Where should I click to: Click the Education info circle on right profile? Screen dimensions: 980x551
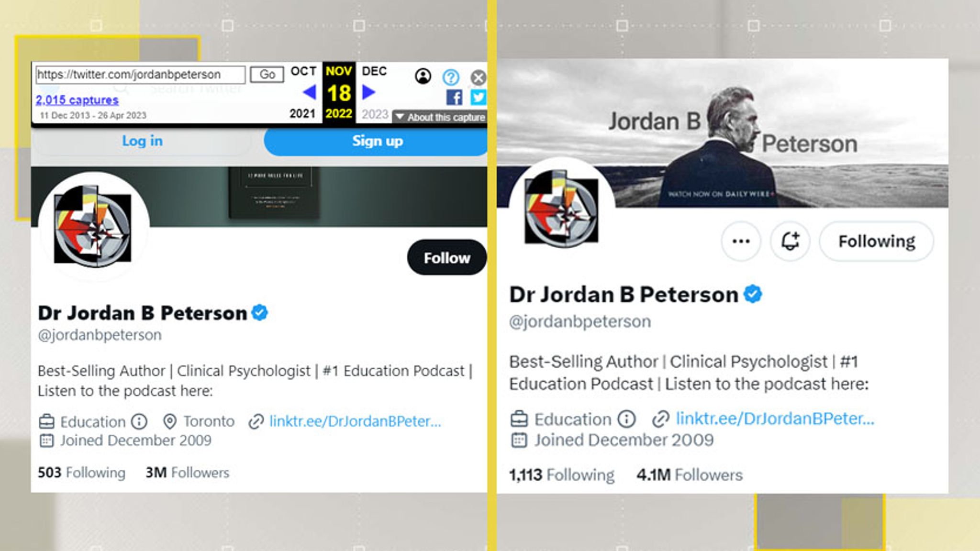coord(626,419)
